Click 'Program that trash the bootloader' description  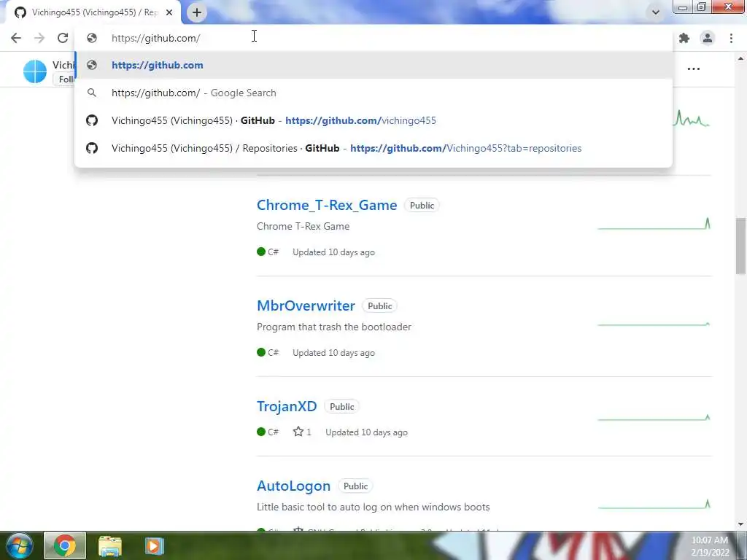pos(334,327)
